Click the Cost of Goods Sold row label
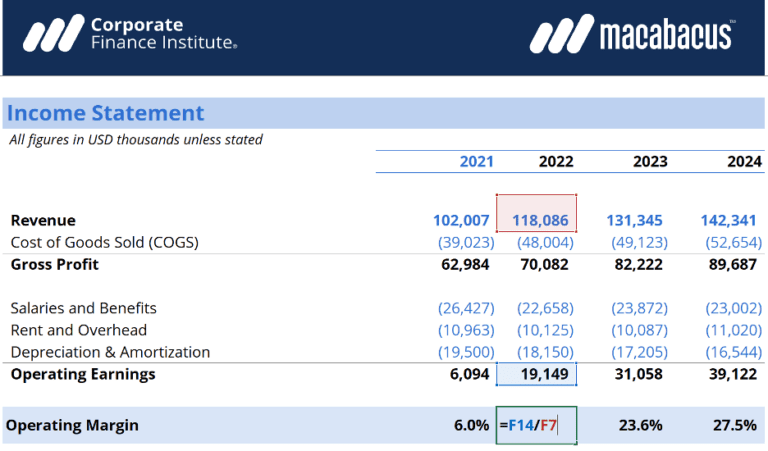The image size is (768, 451). pos(104,242)
